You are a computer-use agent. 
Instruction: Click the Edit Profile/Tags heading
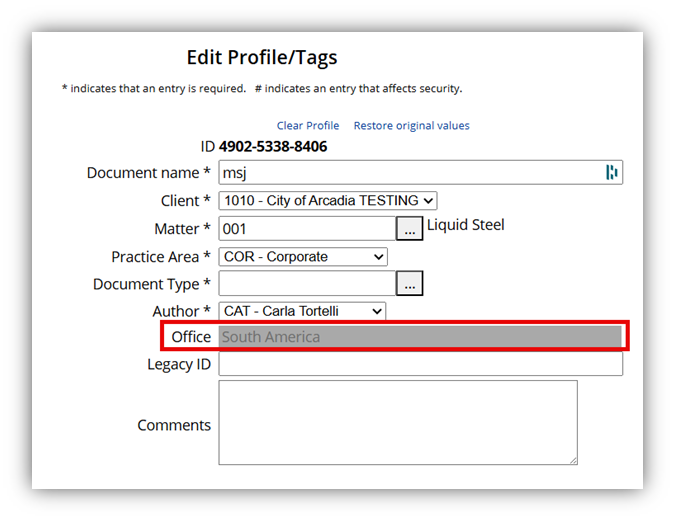262,58
